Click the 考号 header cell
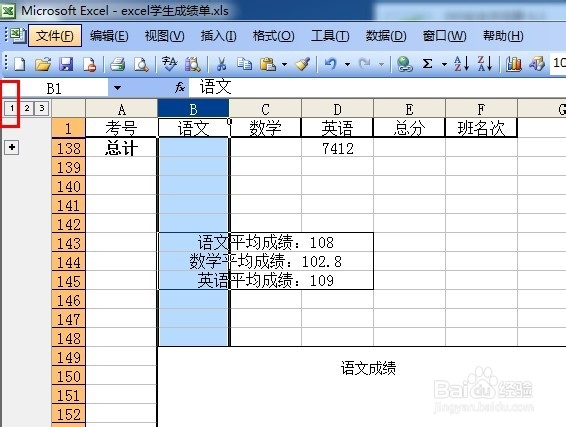This screenshot has width=566, height=427. pos(121,128)
